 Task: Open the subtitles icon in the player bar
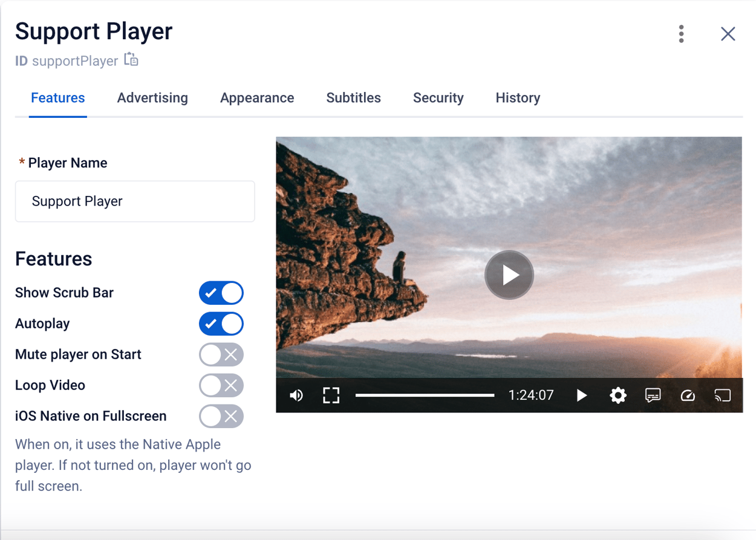[653, 395]
